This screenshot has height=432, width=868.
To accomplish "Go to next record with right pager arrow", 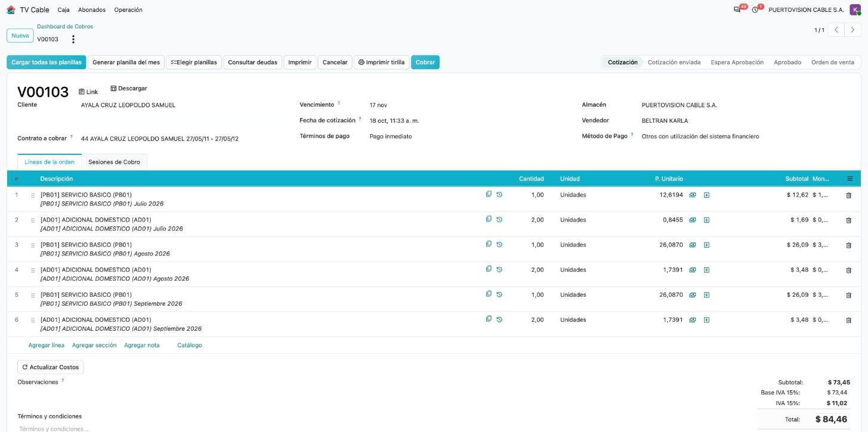I will coord(852,30).
